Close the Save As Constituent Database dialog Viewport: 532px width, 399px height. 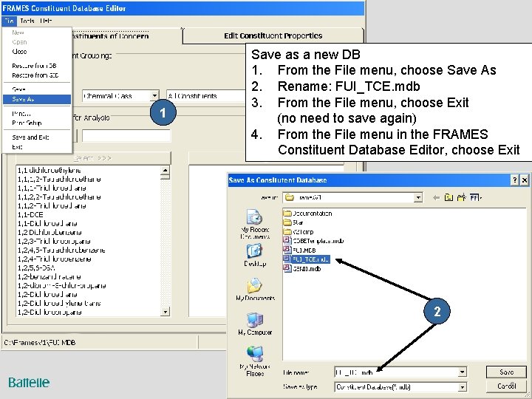[x=525, y=180]
